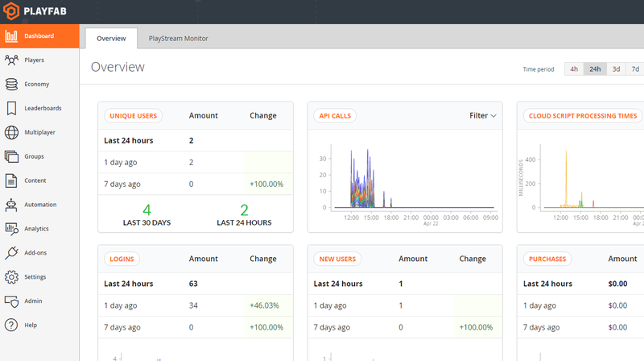Image resolution: width=644 pixels, height=361 pixels.
Task: Click the Leaderboards bookmark icon
Action: click(11, 108)
